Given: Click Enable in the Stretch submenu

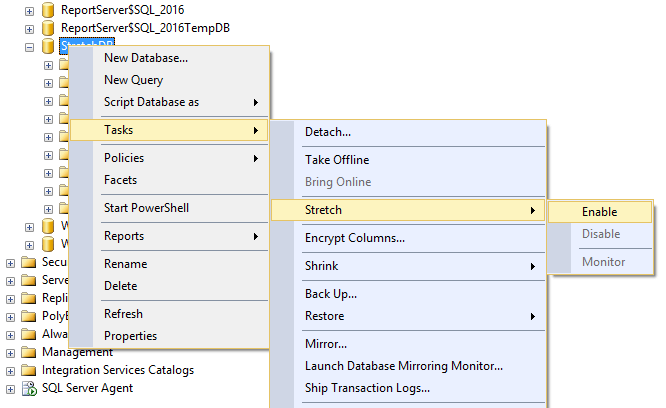Looking at the screenshot, I should point(600,212).
